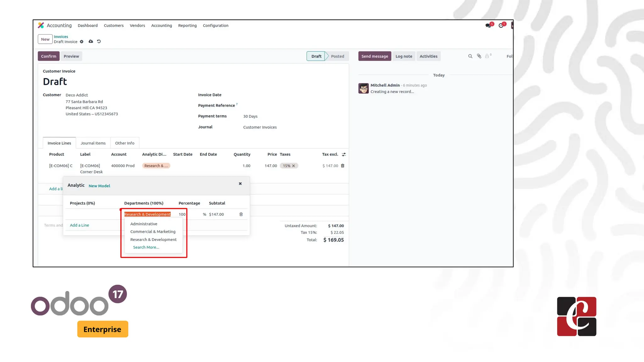The height and width of the screenshot is (362, 644).
Task: Open the Reporting menu
Action: 187,25
